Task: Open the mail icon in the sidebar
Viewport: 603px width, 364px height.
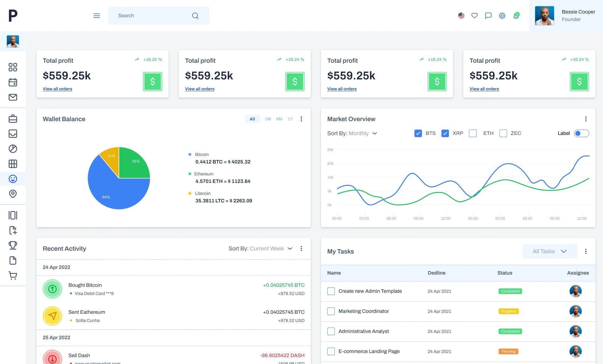Action: [13, 97]
